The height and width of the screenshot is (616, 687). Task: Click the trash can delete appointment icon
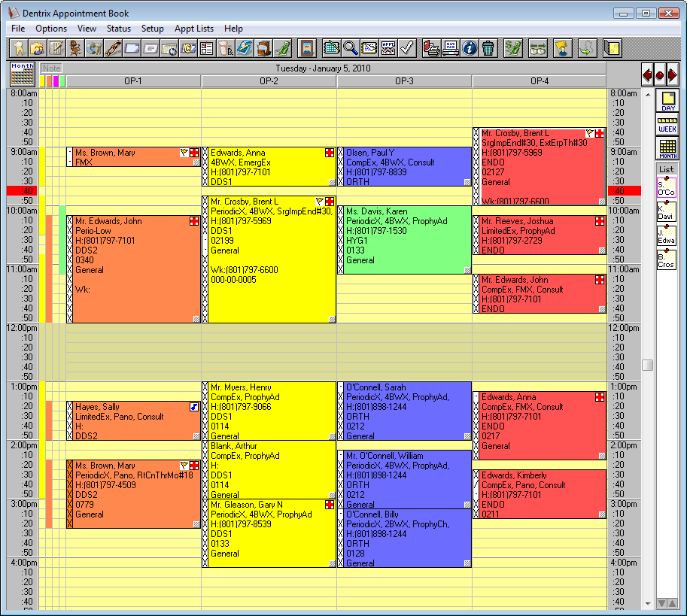(x=488, y=47)
